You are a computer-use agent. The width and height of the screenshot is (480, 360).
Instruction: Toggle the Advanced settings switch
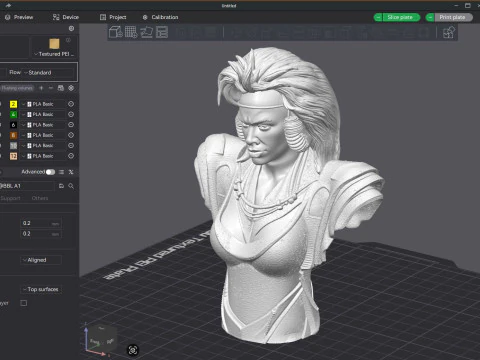50,172
